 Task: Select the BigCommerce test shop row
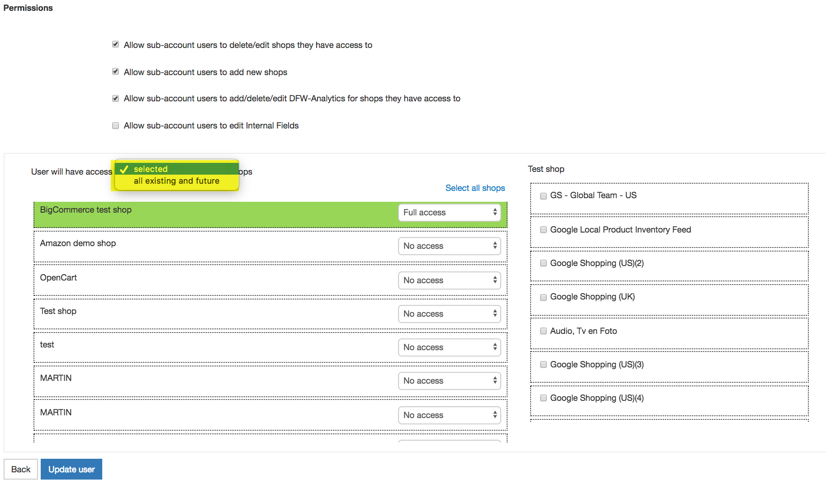[x=271, y=214]
